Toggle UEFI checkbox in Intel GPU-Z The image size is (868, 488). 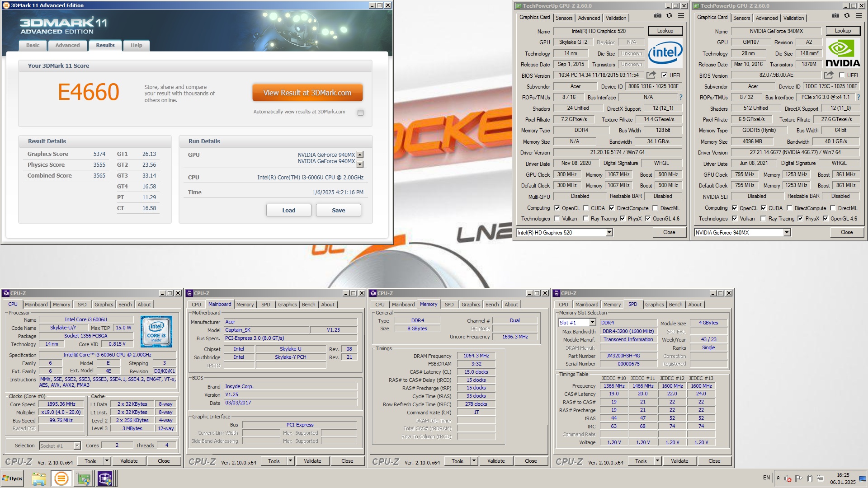(664, 75)
